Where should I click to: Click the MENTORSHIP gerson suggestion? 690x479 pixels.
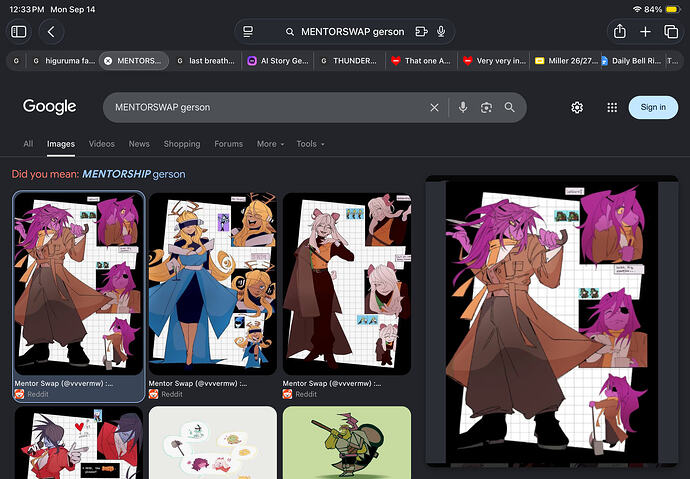click(134, 174)
